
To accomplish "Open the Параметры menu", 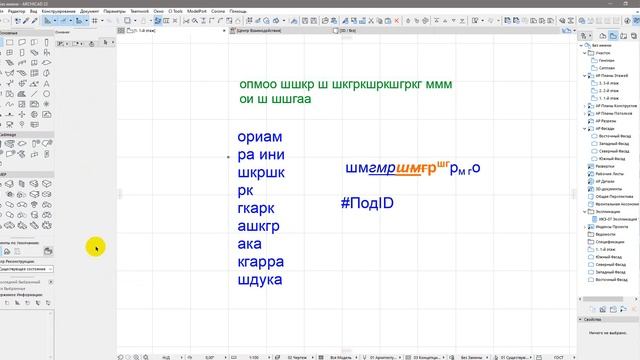I will pyautogui.click(x=114, y=11).
